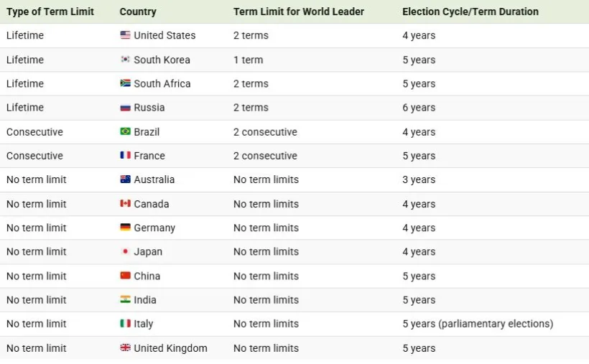Click the Italy flag icon
589x364 pixels.
tap(125, 324)
